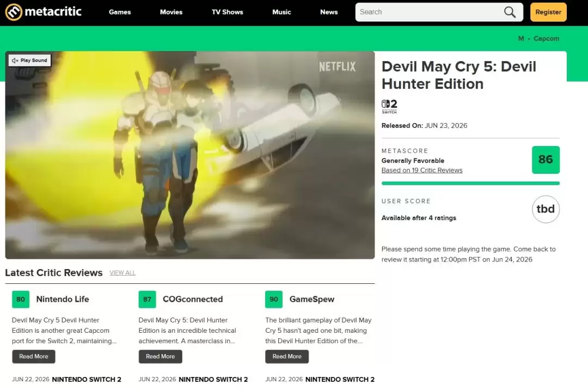Click the Register button
The width and height of the screenshot is (588, 390).
(x=548, y=12)
